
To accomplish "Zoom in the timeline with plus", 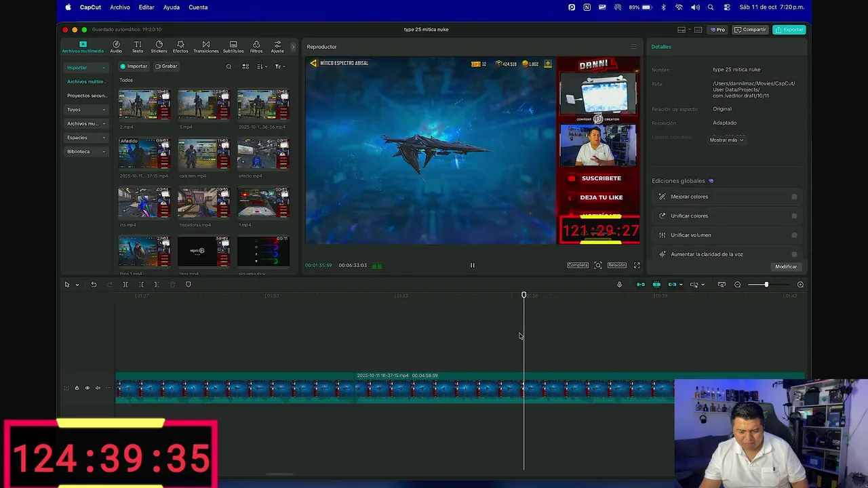I will click(800, 285).
